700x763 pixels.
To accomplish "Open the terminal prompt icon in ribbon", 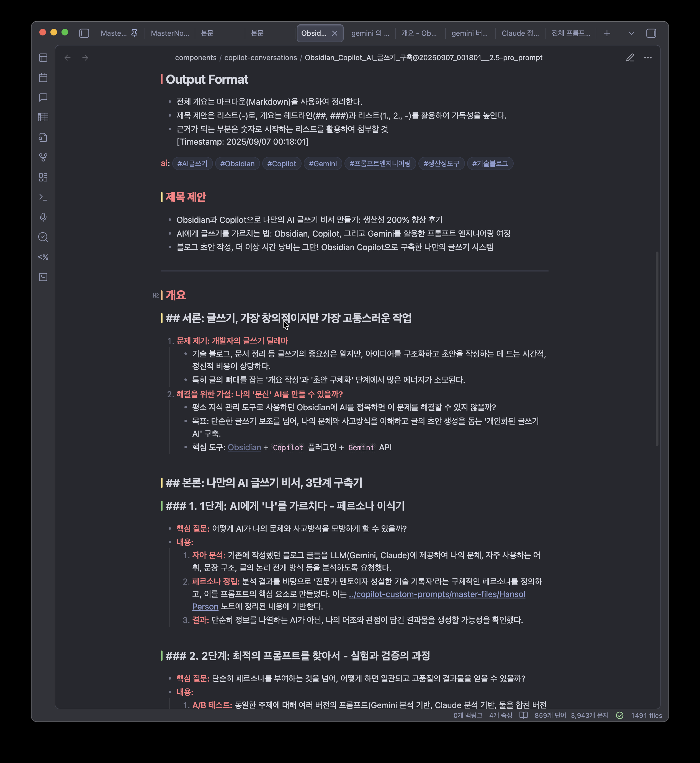I will 43,198.
